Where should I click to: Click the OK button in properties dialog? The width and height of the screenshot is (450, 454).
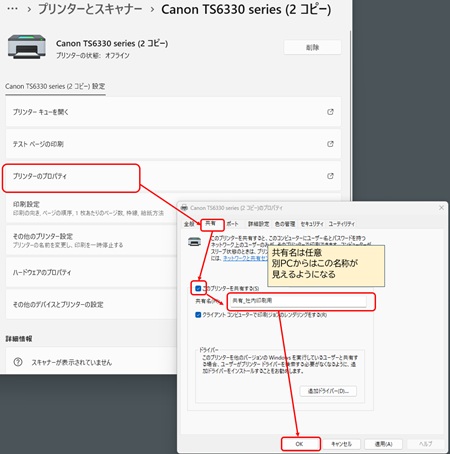(299, 444)
